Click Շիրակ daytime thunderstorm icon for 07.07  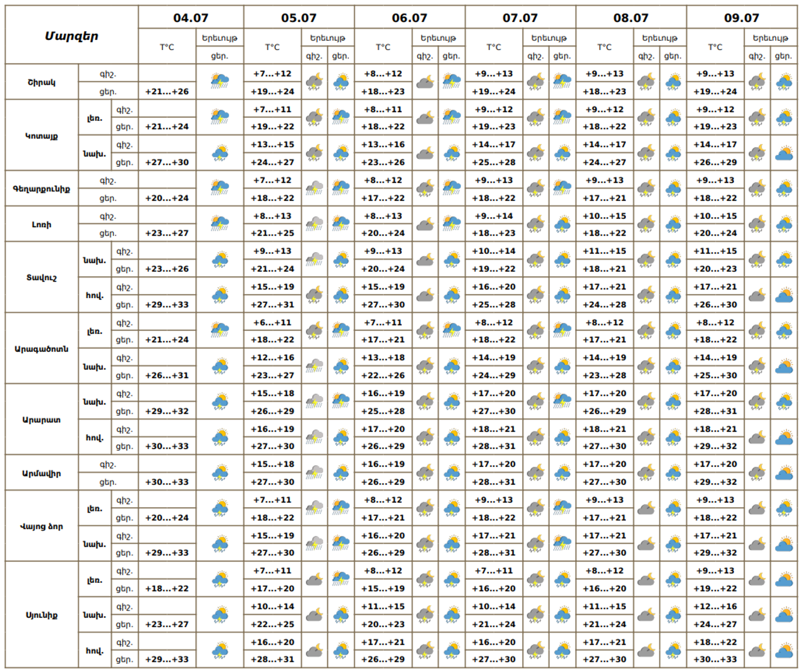point(562,81)
